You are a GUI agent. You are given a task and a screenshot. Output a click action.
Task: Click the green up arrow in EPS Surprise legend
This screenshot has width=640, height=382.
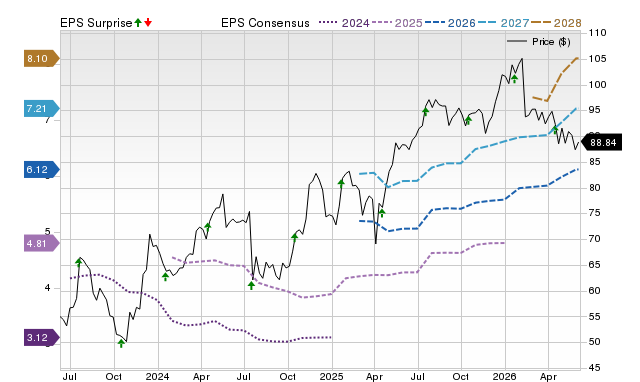coord(138,22)
